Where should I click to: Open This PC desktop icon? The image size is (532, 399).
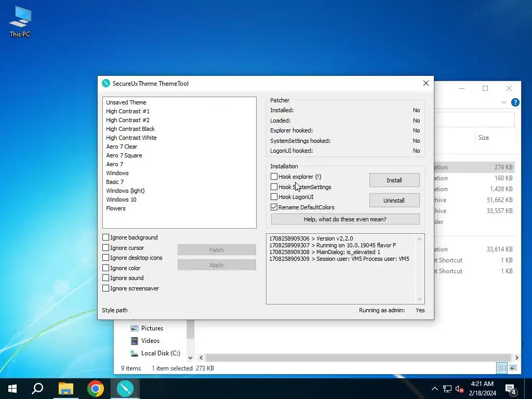[20, 21]
